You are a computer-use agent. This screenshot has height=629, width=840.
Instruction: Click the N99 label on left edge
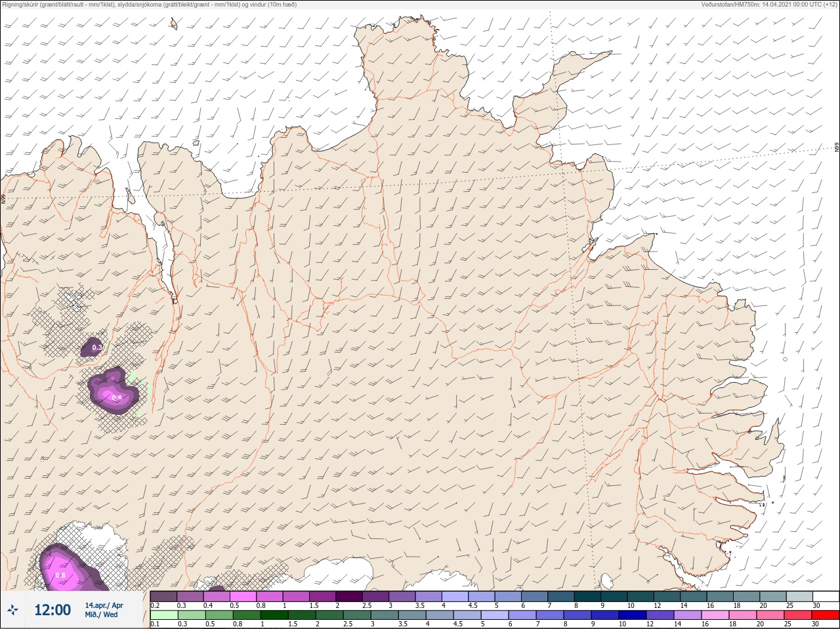pos(3,198)
